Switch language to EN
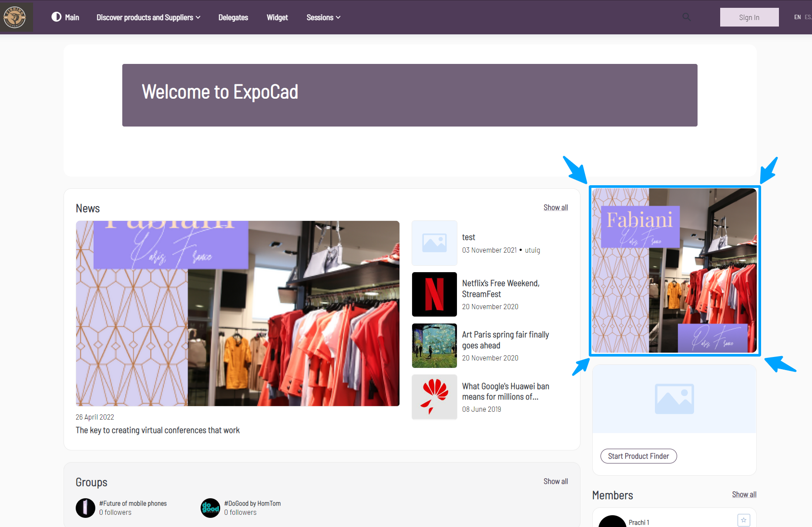Image resolution: width=812 pixels, height=527 pixels. (x=797, y=17)
